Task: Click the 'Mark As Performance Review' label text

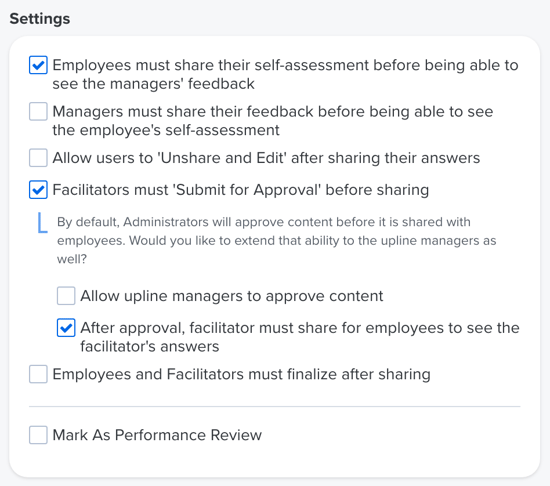Action: (157, 435)
